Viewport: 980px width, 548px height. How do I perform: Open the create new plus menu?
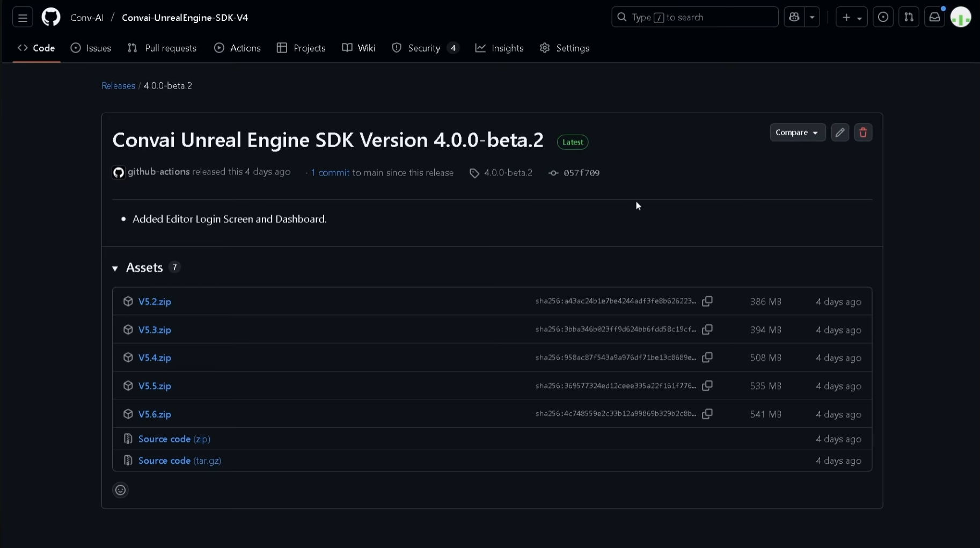point(851,17)
